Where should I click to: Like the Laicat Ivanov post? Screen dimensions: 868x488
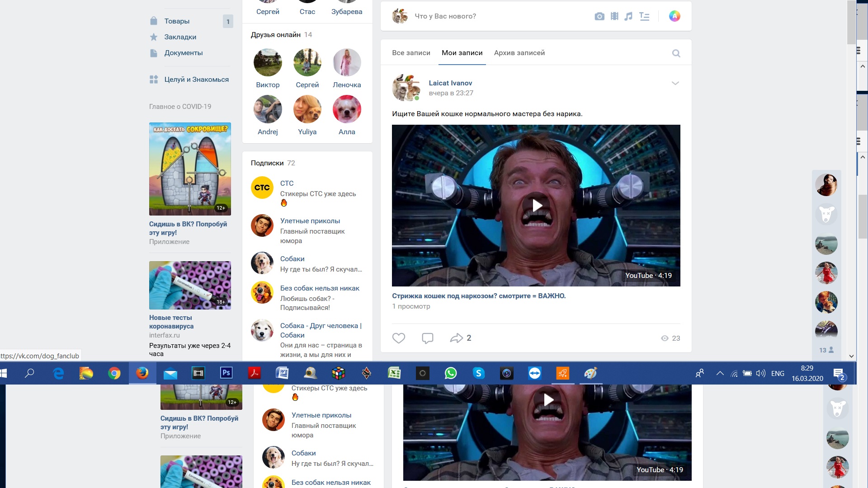pyautogui.click(x=399, y=338)
